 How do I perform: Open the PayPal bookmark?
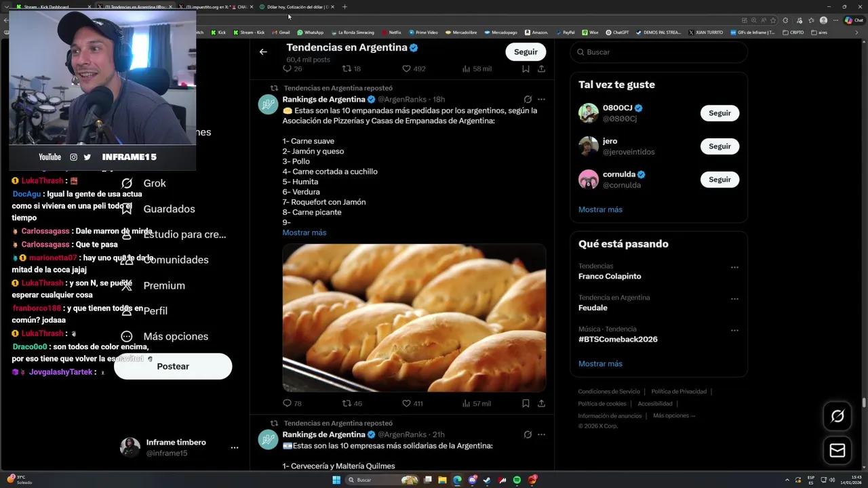(x=565, y=33)
